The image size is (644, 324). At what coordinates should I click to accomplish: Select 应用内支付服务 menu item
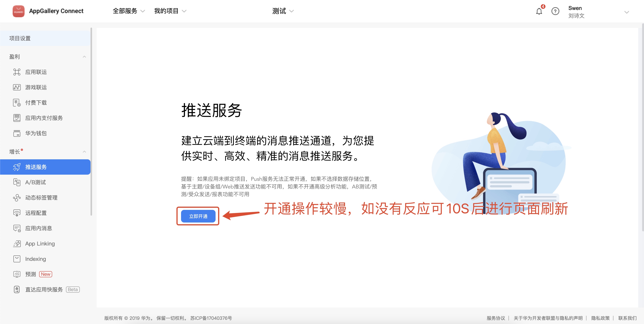45,118
